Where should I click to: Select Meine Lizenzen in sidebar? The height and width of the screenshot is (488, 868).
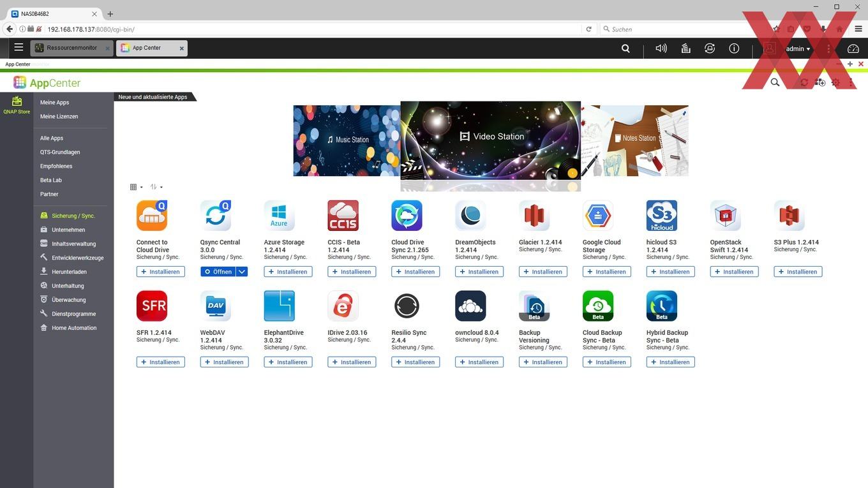tap(59, 117)
